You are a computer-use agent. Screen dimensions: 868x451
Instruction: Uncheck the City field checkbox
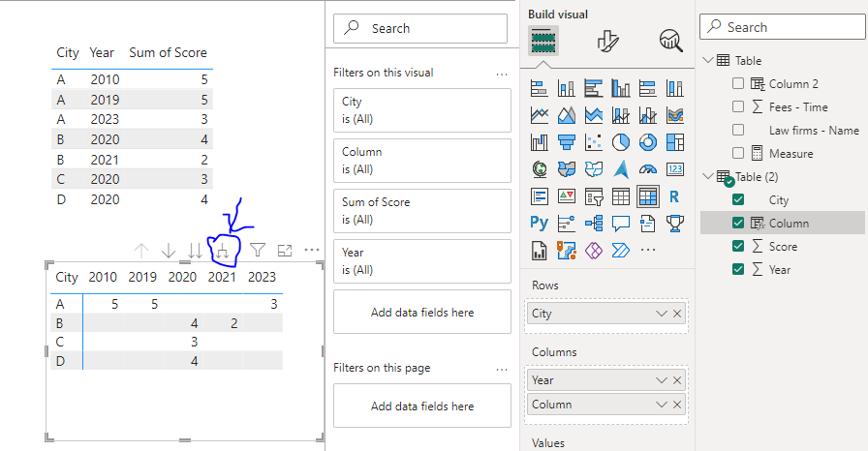(738, 199)
